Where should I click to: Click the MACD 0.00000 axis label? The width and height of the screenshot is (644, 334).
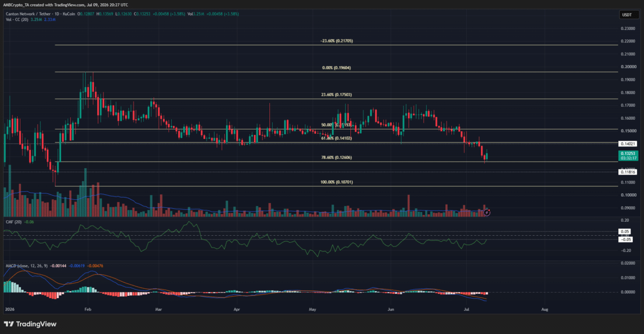click(x=628, y=292)
